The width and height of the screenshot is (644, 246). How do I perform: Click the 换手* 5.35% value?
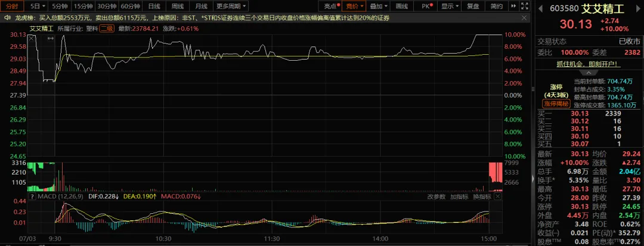tap(578, 180)
